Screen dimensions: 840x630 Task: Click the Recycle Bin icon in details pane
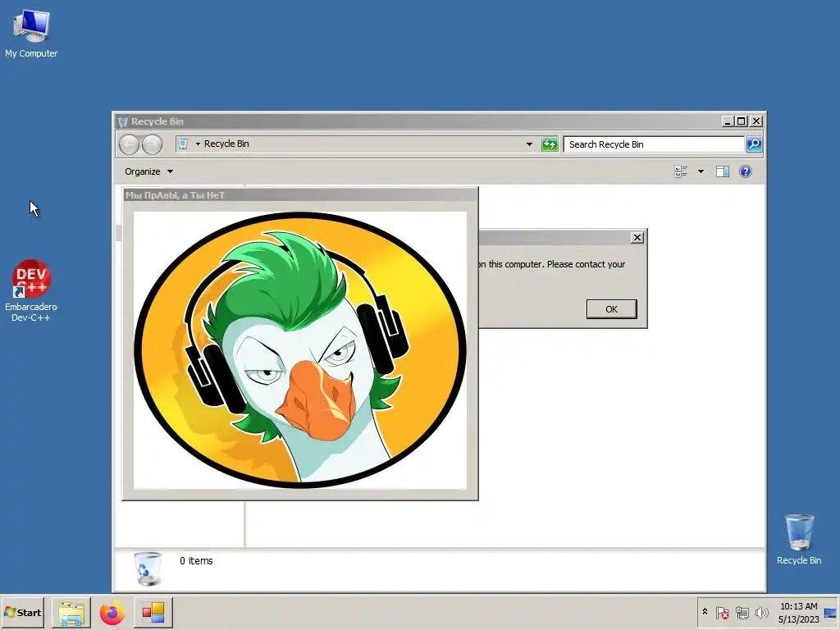[148, 569]
